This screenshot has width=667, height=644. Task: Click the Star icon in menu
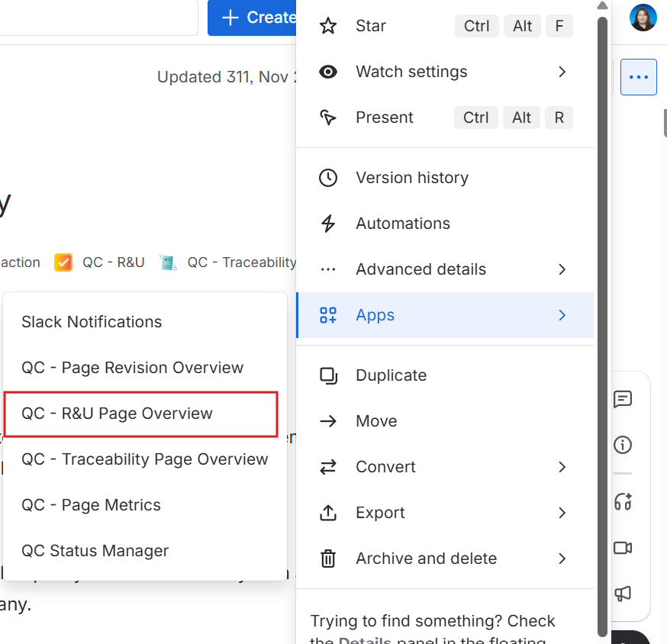328,26
